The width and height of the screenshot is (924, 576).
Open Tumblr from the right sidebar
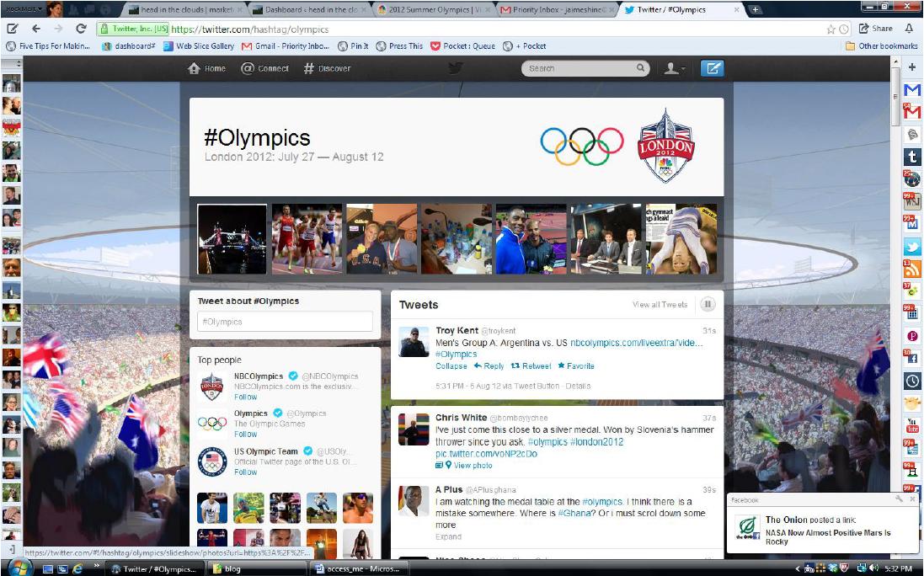[x=911, y=157]
